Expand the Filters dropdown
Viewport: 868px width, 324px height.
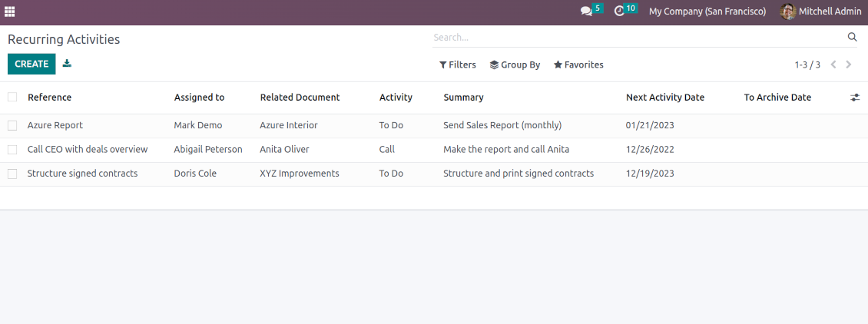click(x=458, y=64)
